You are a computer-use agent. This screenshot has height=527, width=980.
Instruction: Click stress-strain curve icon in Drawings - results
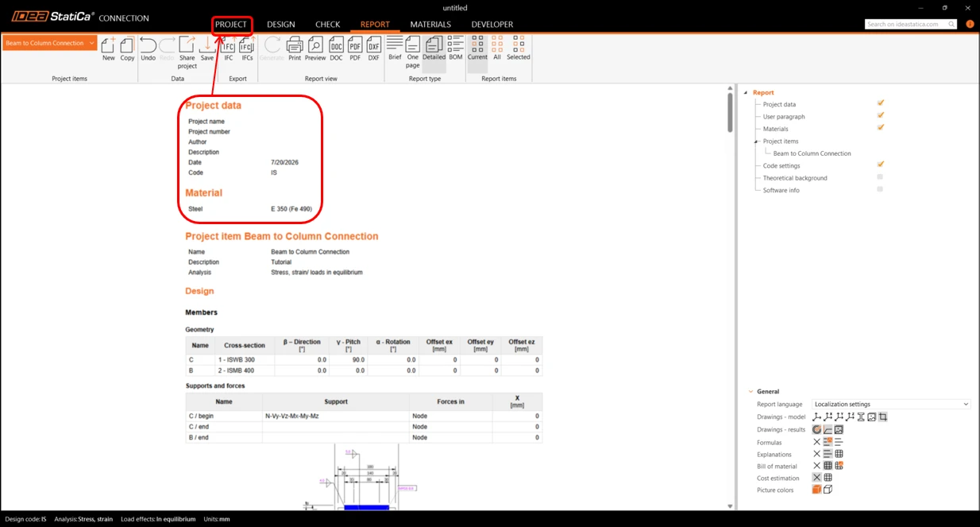(x=828, y=430)
